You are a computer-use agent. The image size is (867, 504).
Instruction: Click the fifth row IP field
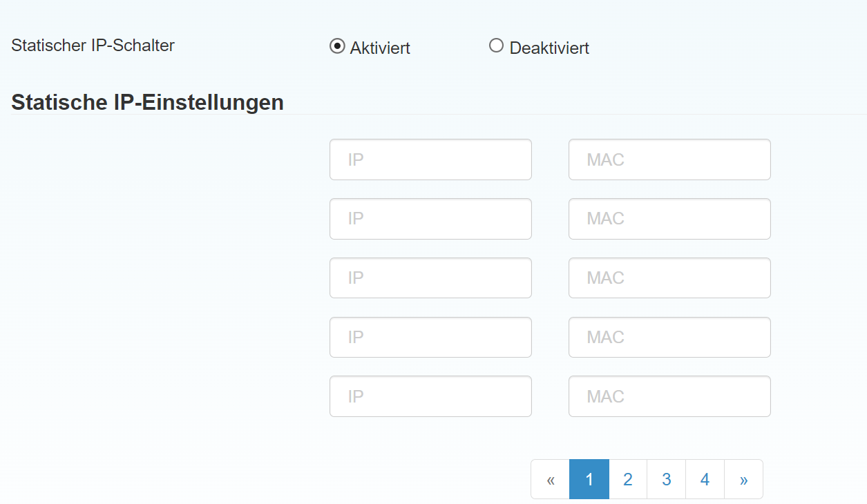coord(430,396)
